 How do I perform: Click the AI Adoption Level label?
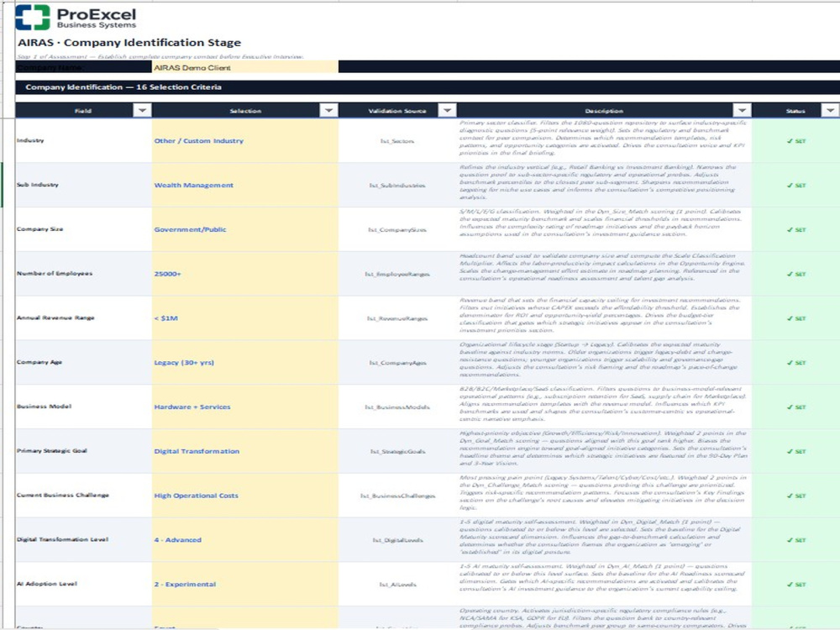tap(47, 584)
